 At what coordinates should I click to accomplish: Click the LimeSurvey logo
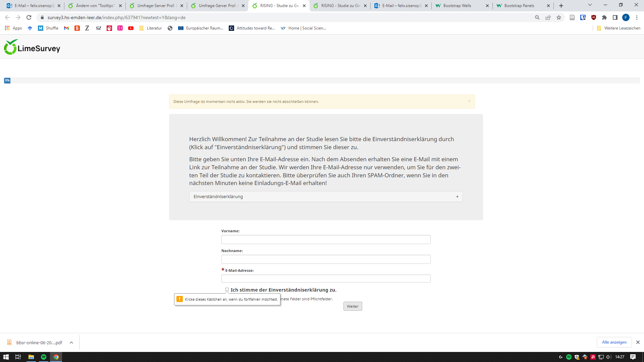pyautogui.click(x=32, y=47)
